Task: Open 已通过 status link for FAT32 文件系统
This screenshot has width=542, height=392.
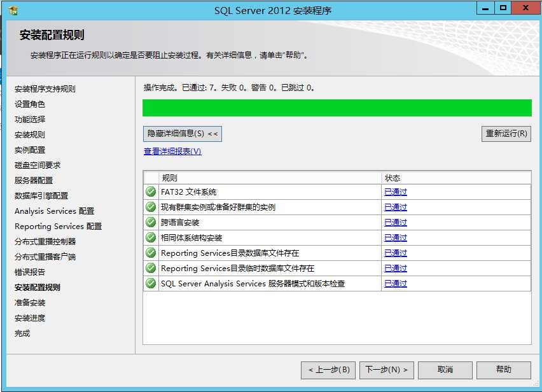Action: [x=395, y=192]
